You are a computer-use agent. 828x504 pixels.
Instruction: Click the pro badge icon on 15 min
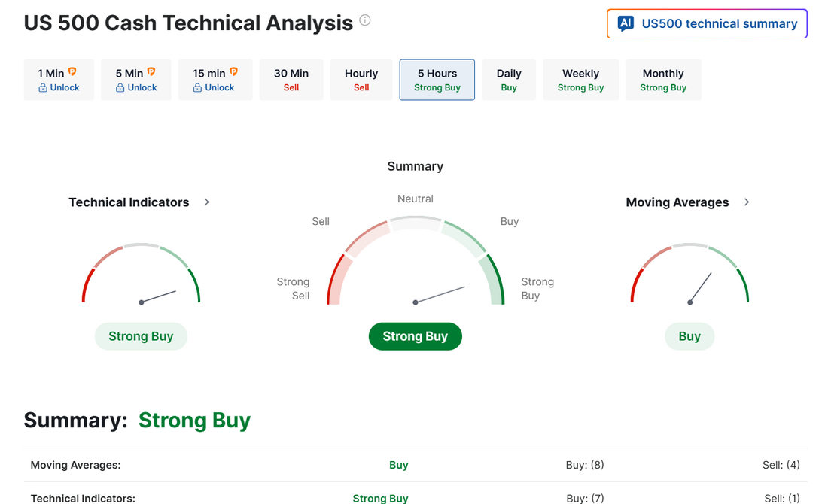pyautogui.click(x=233, y=72)
